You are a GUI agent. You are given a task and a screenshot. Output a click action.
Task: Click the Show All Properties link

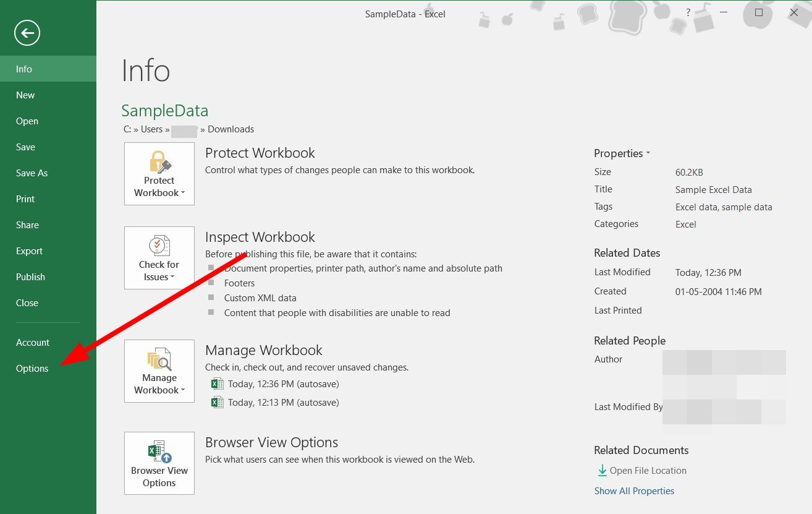pos(634,490)
